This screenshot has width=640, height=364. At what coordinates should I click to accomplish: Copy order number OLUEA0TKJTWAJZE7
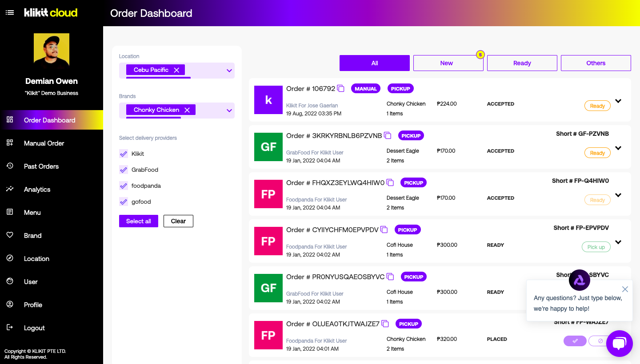(x=385, y=324)
